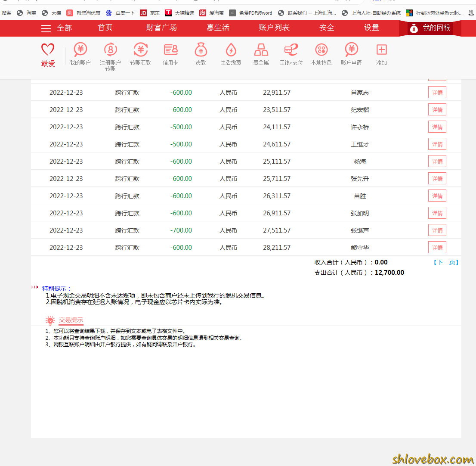Click the 交易提示 heading

pyautogui.click(x=71, y=320)
